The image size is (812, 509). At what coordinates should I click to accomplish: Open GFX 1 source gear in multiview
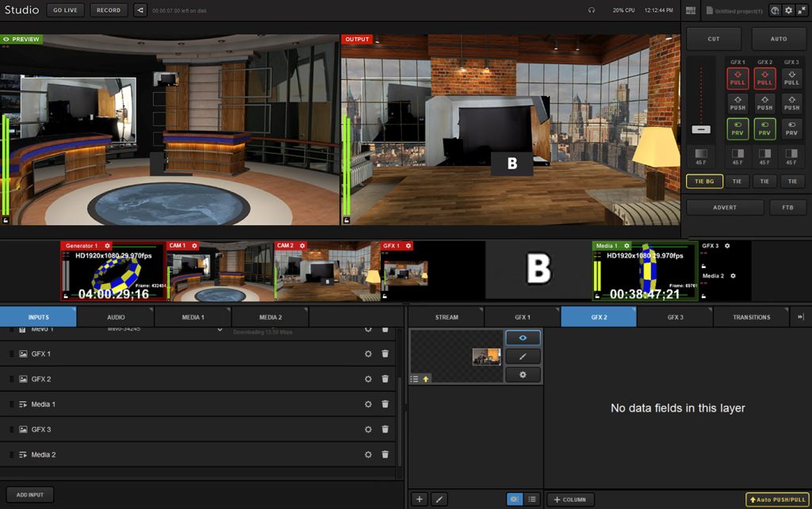click(x=408, y=246)
